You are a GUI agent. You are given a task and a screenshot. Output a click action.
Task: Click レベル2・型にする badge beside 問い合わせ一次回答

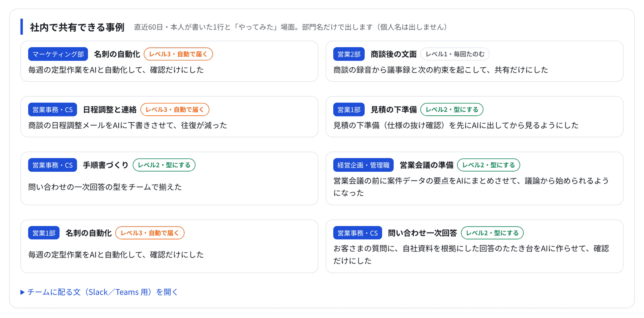tap(492, 233)
